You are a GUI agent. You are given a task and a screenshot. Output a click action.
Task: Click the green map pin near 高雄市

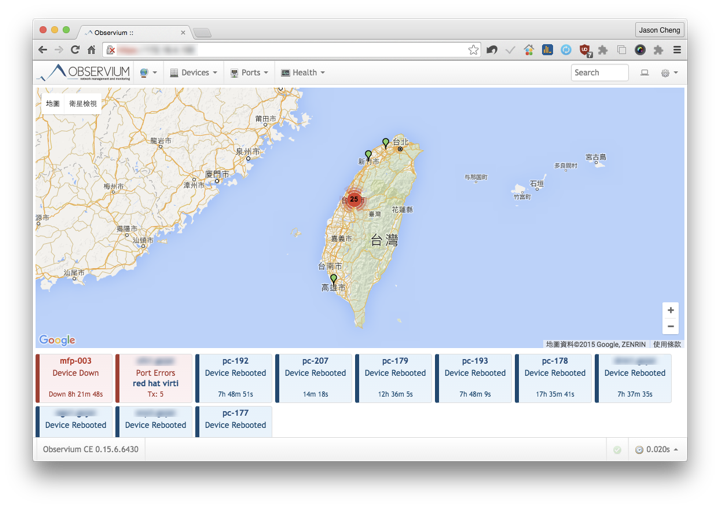click(x=334, y=279)
